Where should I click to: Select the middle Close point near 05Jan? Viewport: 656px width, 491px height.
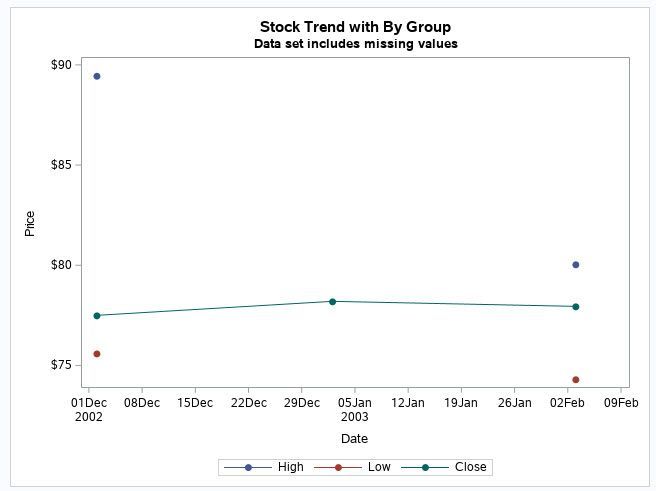coord(333,301)
